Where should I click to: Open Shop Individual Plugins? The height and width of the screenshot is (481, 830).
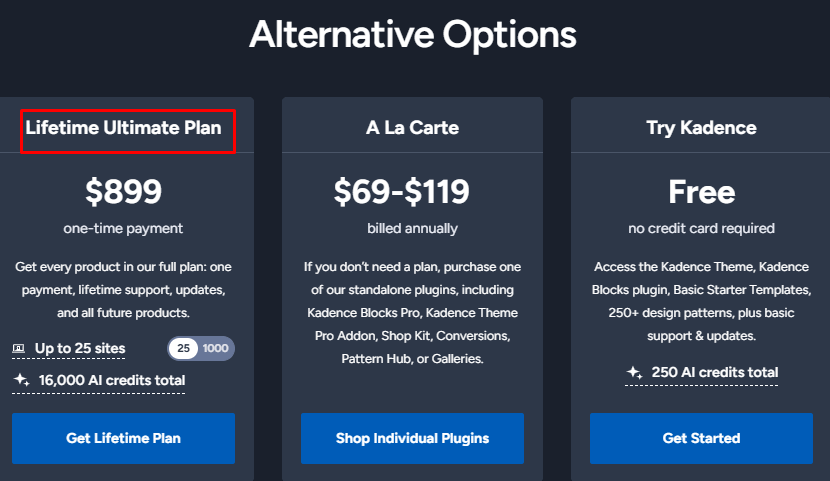[412, 438]
